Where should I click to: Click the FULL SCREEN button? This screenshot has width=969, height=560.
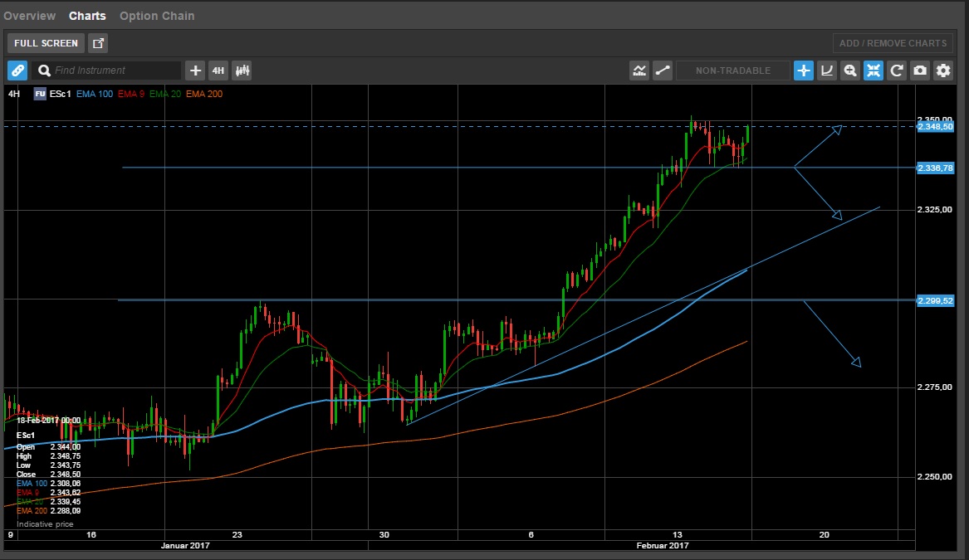pyautogui.click(x=46, y=43)
